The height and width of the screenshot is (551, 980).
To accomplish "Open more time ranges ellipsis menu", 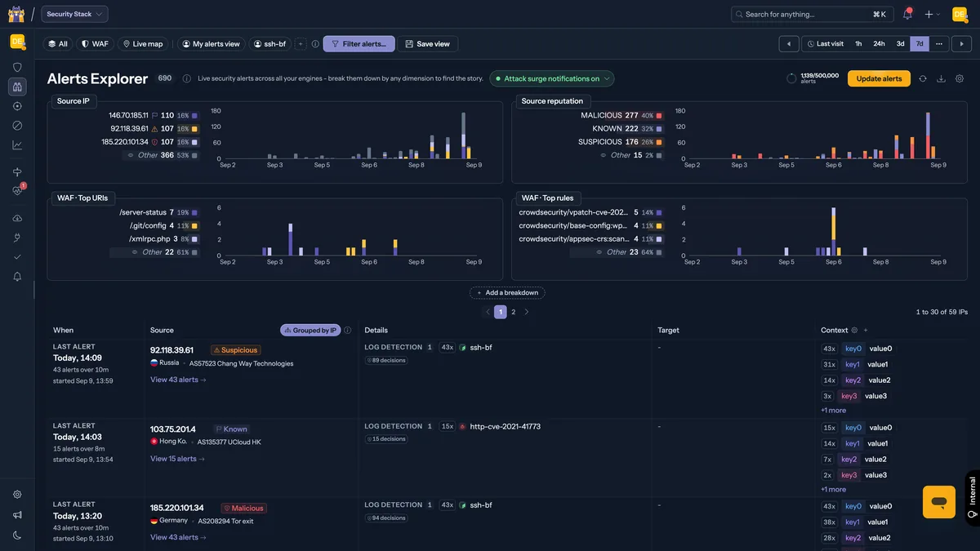I will (x=939, y=44).
